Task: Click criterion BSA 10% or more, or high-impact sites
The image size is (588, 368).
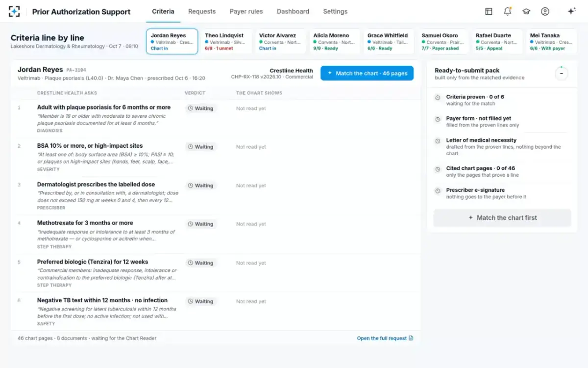Action: click(90, 146)
